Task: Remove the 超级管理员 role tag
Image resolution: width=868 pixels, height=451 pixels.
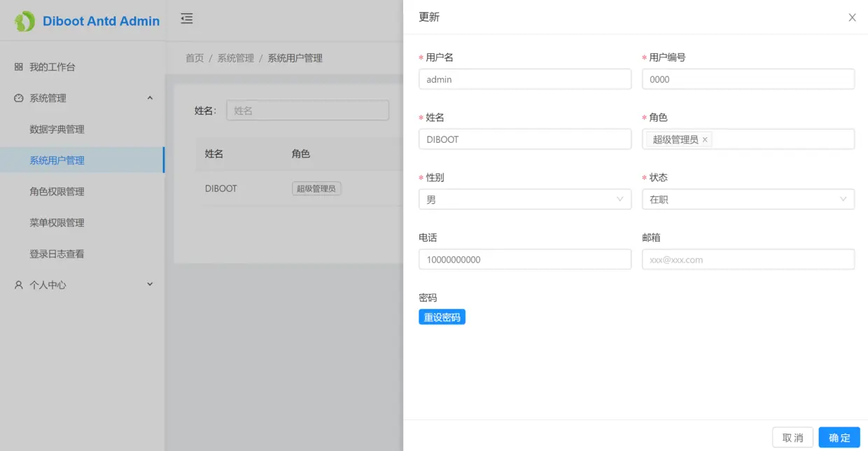Action: [x=705, y=139]
